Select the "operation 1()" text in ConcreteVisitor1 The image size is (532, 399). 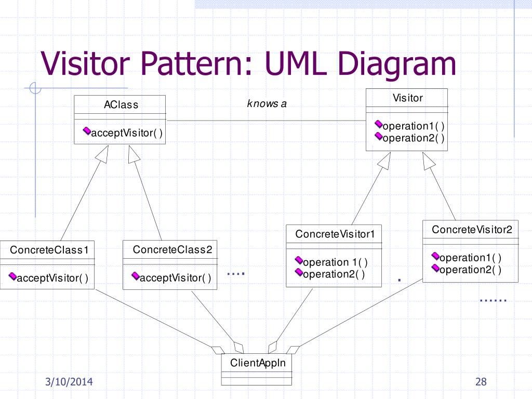pos(335,262)
